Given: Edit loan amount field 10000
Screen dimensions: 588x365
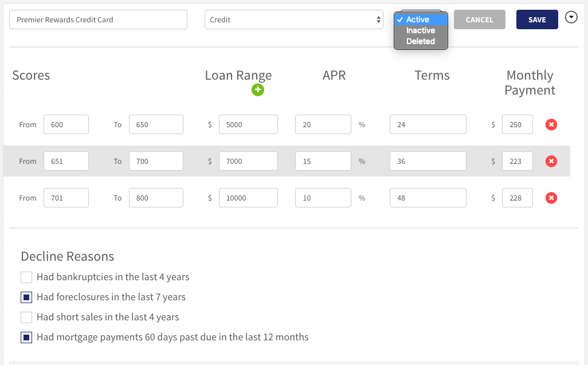Looking at the screenshot, I should click(x=248, y=198).
